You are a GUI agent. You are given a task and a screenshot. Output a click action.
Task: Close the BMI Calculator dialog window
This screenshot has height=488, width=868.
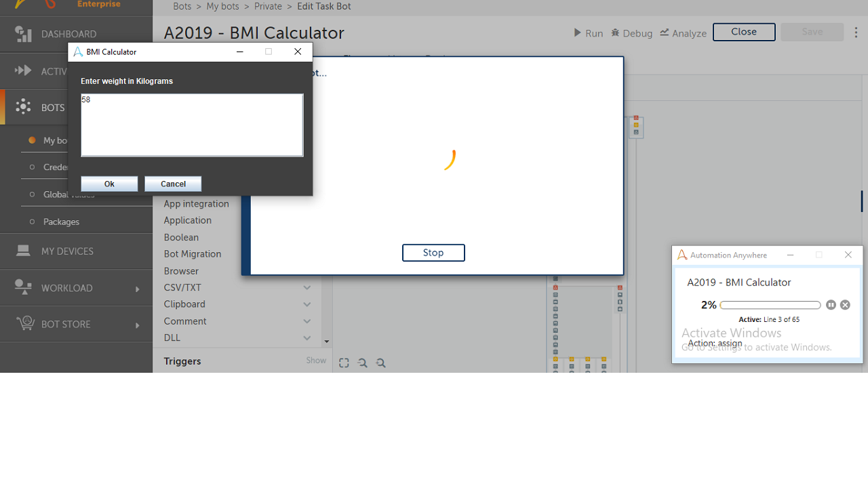(x=298, y=52)
